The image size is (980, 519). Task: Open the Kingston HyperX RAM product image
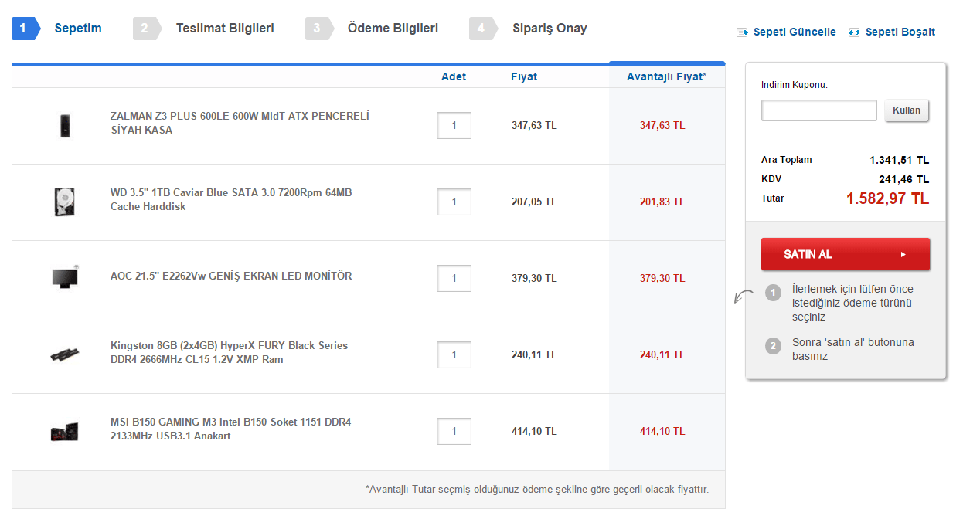click(x=64, y=354)
